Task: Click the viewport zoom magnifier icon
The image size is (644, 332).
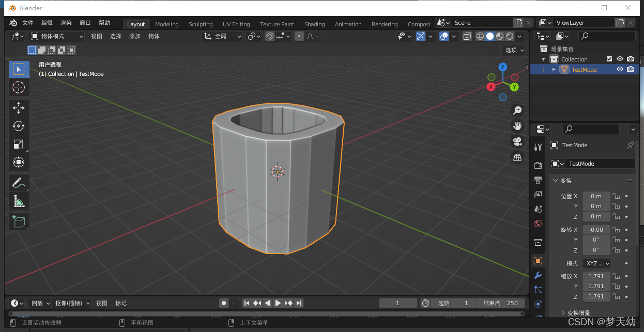Action: 517,110
